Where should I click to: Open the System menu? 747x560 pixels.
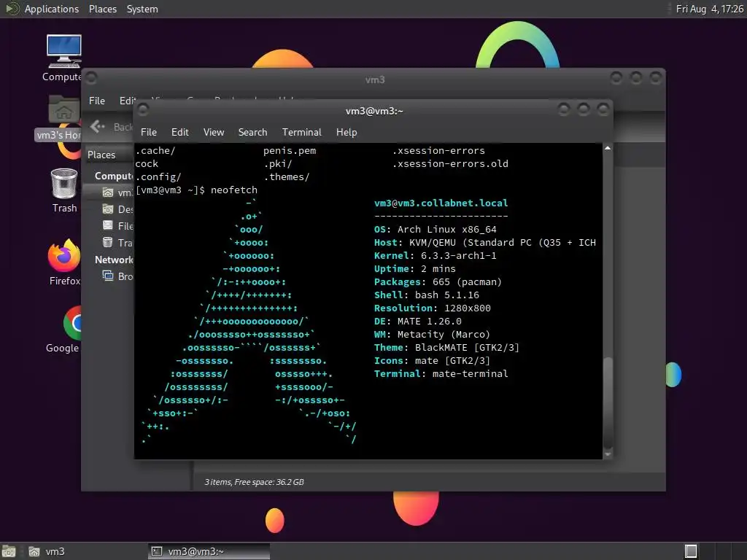click(x=142, y=9)
